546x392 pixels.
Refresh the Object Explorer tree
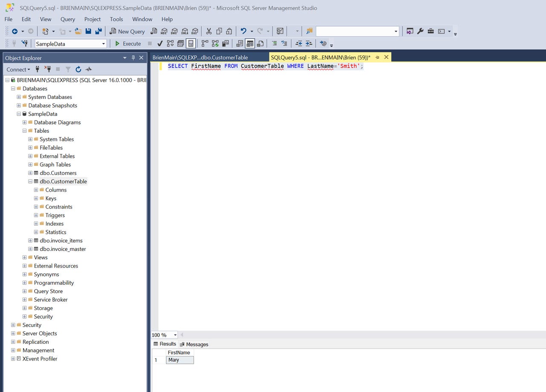coord(78,69)
